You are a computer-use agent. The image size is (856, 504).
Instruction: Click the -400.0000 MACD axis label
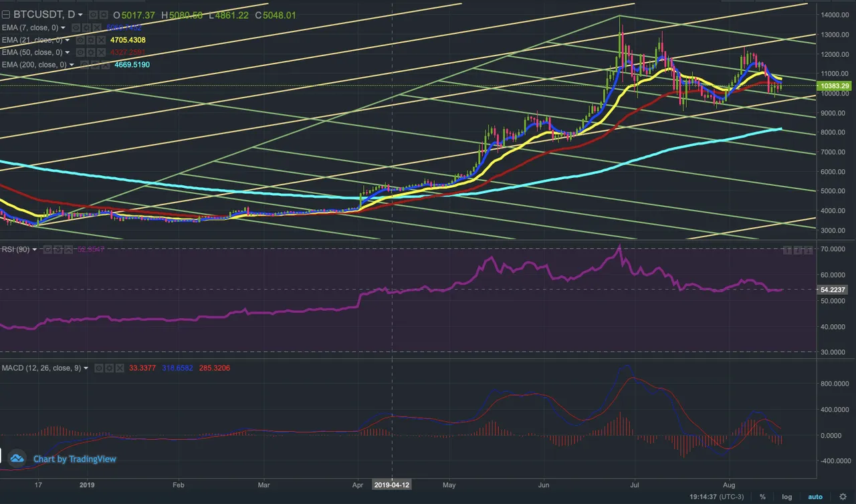point(835,461)
